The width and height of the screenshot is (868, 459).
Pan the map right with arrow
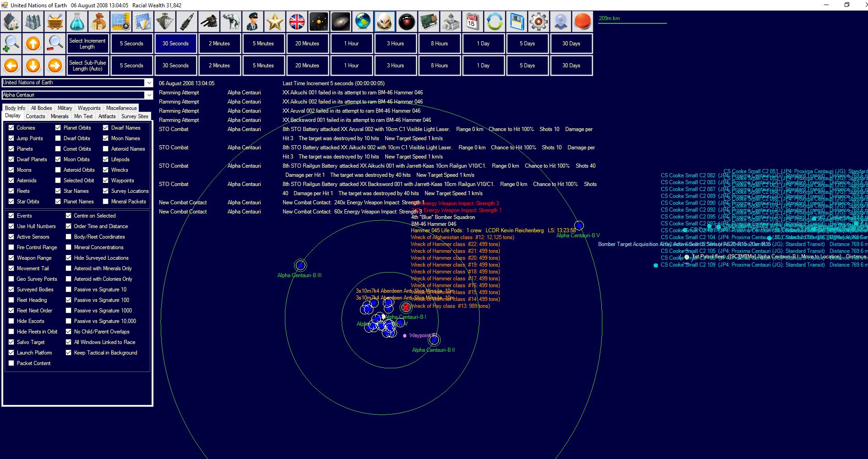55,66
